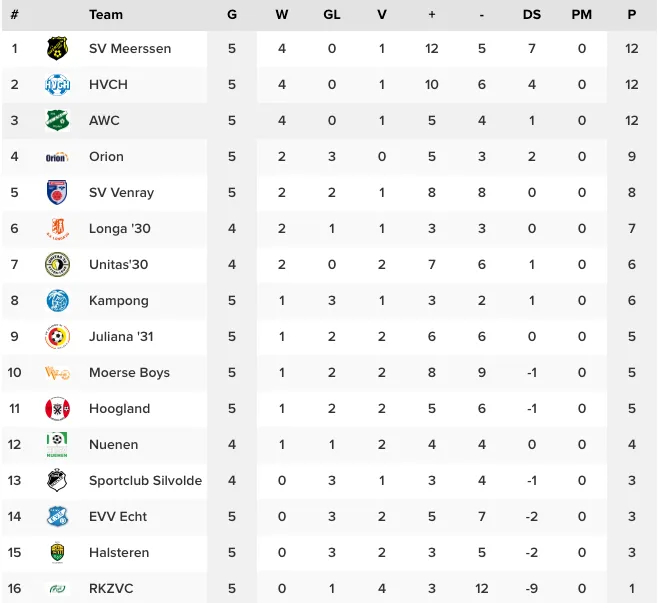Open the RKZVC team link
Viewport: 658px width, 603px height.
tap(110, 588)
